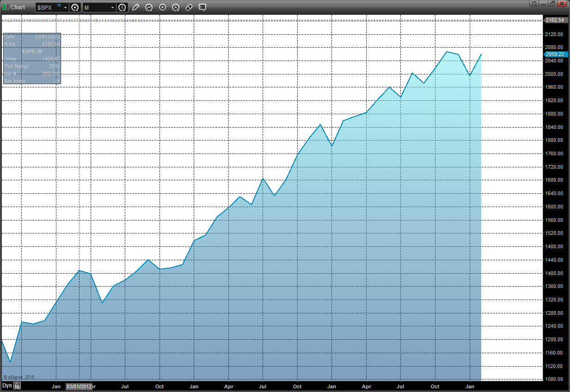
Task: Open the window options menu button
Action: click(534, 4)
